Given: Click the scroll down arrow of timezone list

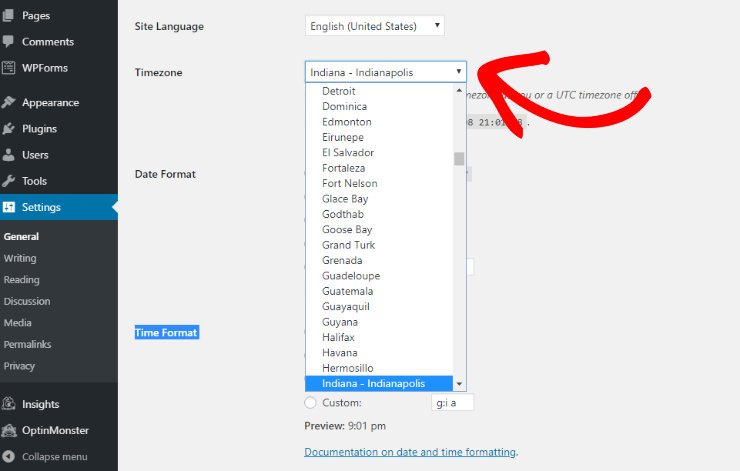Looking at the screenshot, I should click(459, 384).
